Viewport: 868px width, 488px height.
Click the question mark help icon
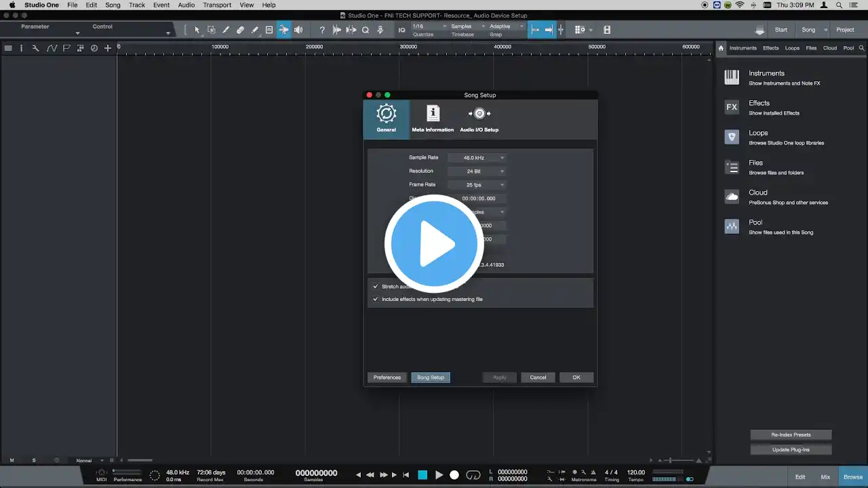click(x=322, y=30)
